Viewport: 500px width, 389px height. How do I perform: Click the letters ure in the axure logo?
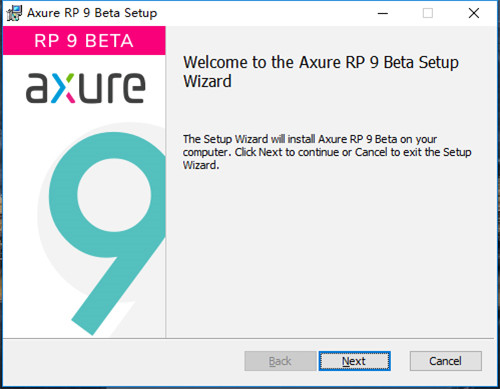(x=112, y=88)
